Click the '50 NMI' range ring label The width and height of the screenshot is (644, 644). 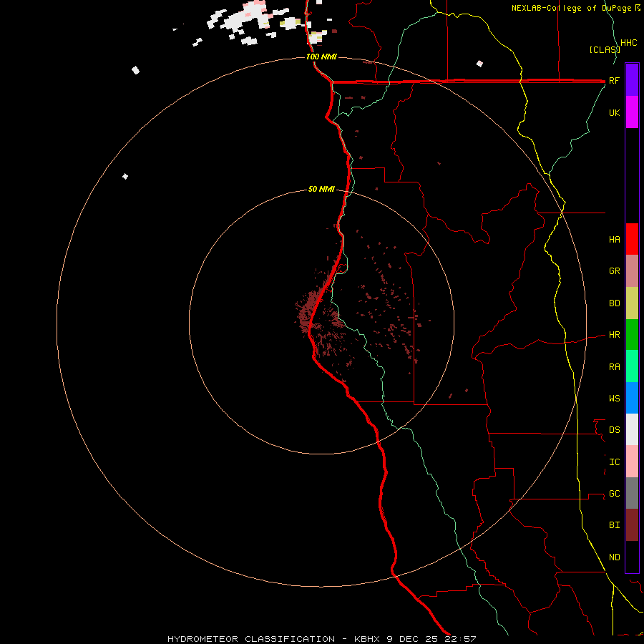pyautogui.click(x=321, y=189)
